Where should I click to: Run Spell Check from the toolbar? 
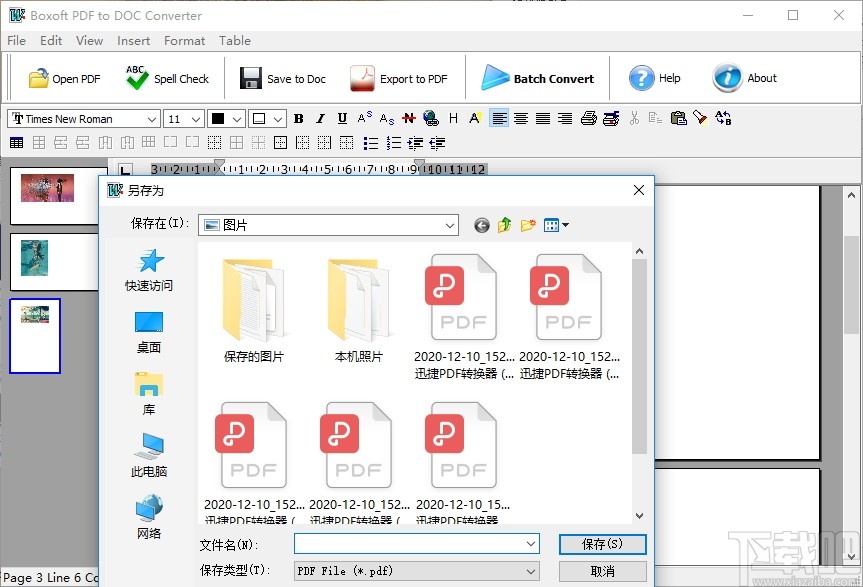tap(167, 77)
